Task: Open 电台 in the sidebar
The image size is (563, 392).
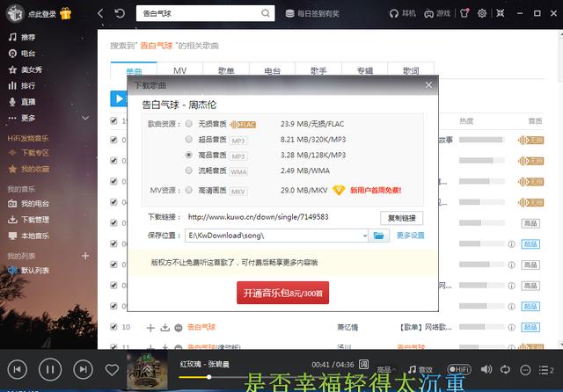Action: [22, 54]
